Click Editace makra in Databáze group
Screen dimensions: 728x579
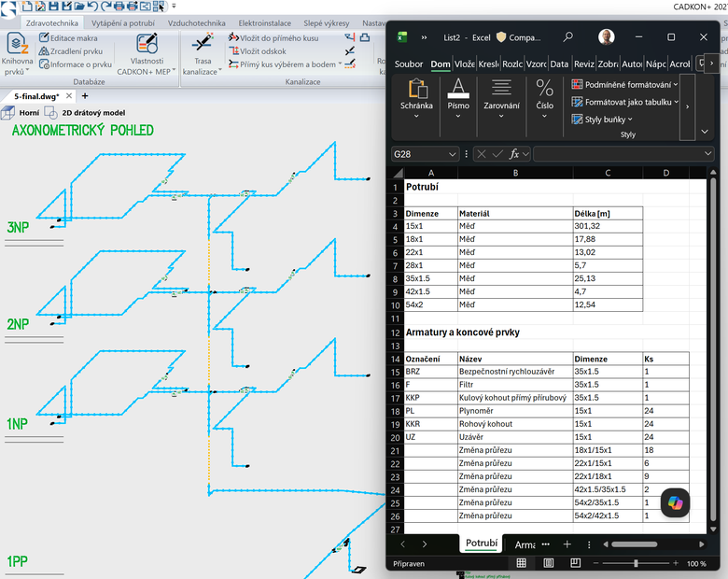coord(68,38)
